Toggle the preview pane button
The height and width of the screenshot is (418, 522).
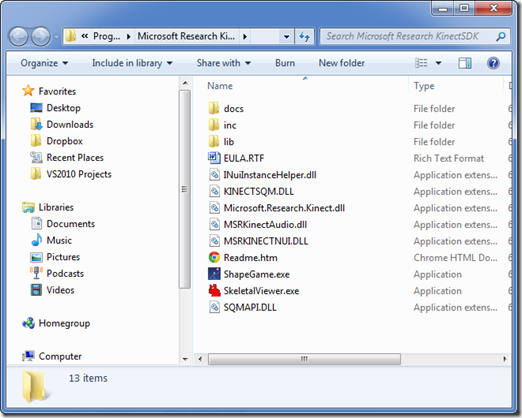pos(465,63)
